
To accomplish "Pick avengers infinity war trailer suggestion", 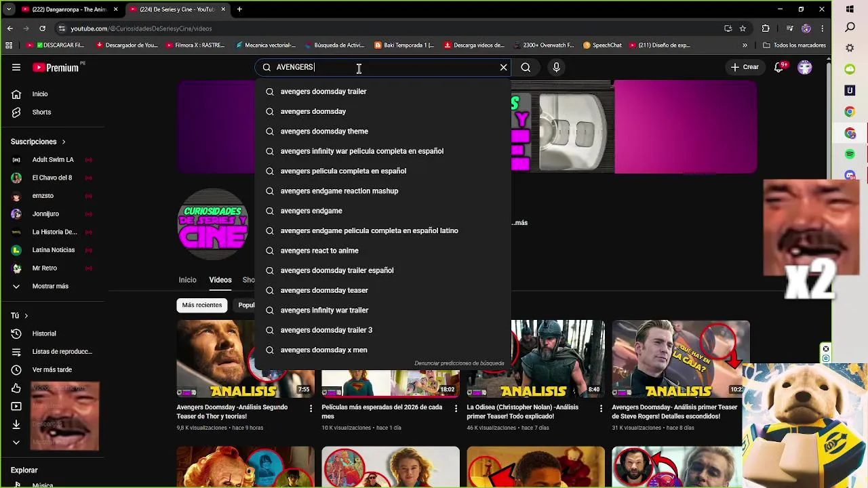I will [382, 310].
